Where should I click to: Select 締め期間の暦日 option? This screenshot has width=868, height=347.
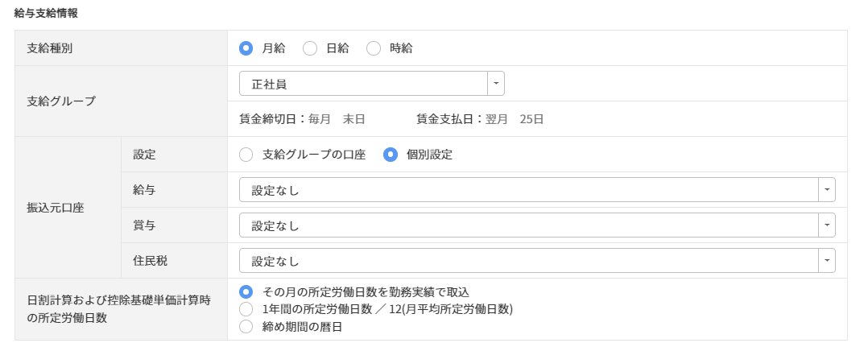tap(246, 327)
